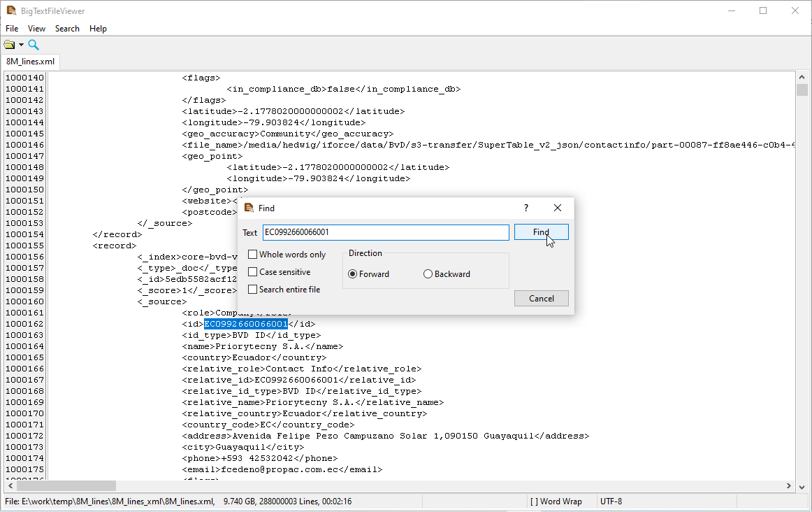Toggle Word Wrap in status bar
Screen dimensions: 812x512
pyautogui.click(x=556, y=501)
